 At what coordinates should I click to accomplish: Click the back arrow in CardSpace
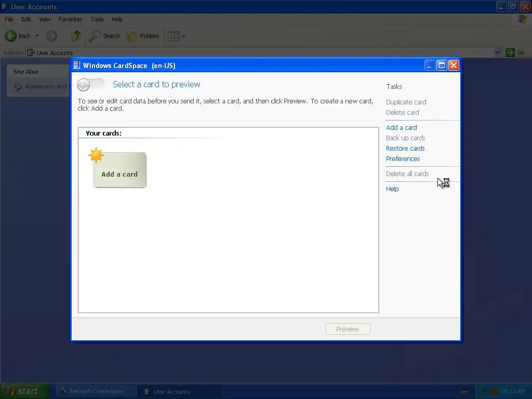[84, 85]
